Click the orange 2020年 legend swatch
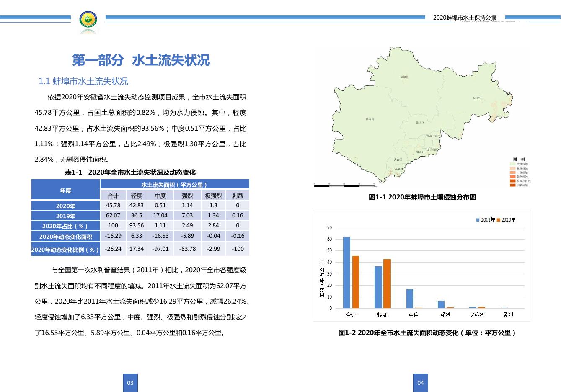 click(x=499, y=220)
